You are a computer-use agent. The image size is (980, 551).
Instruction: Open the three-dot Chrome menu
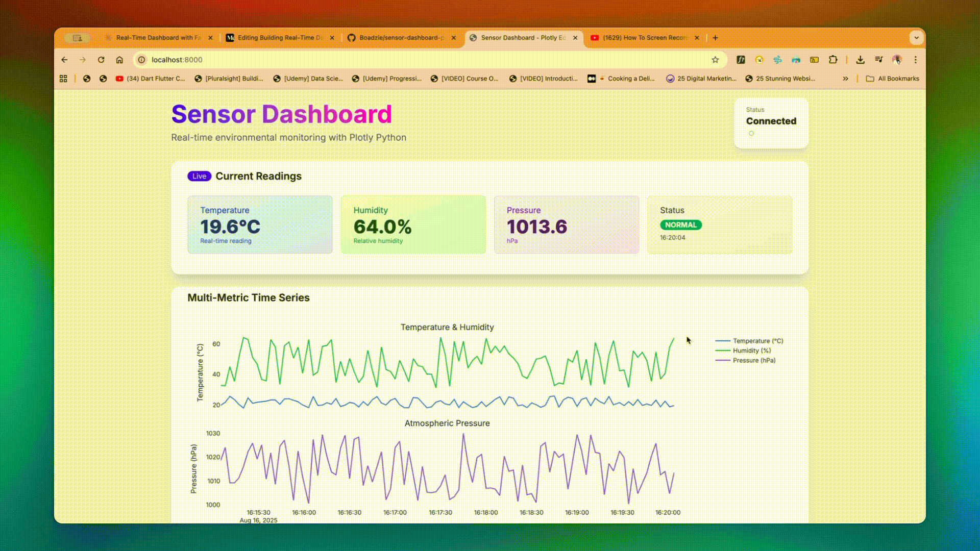click(x=916, y=60)
